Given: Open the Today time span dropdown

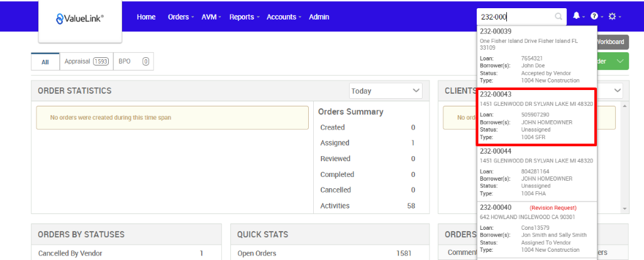Looking at the screenshot, I should click(386, 91).
